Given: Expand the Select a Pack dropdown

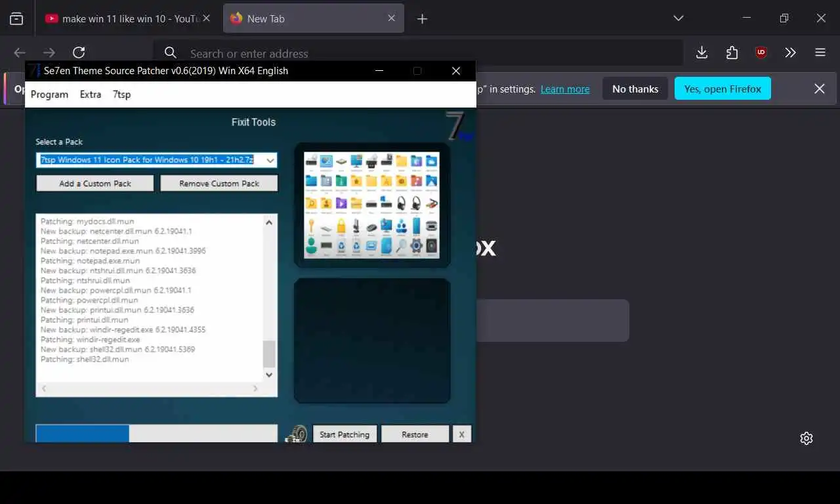Looking at the screenshot, I should pyautogui.click(x=270, y=160).
